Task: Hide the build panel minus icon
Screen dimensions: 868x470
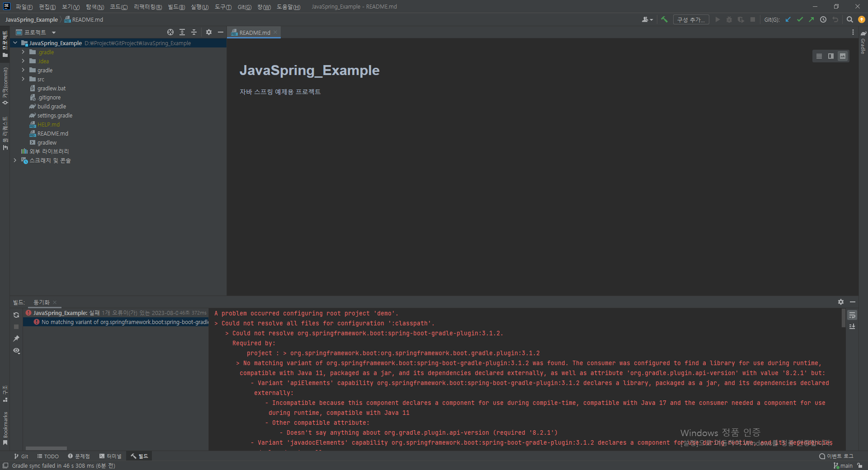Action: click(x=852, y=302)
